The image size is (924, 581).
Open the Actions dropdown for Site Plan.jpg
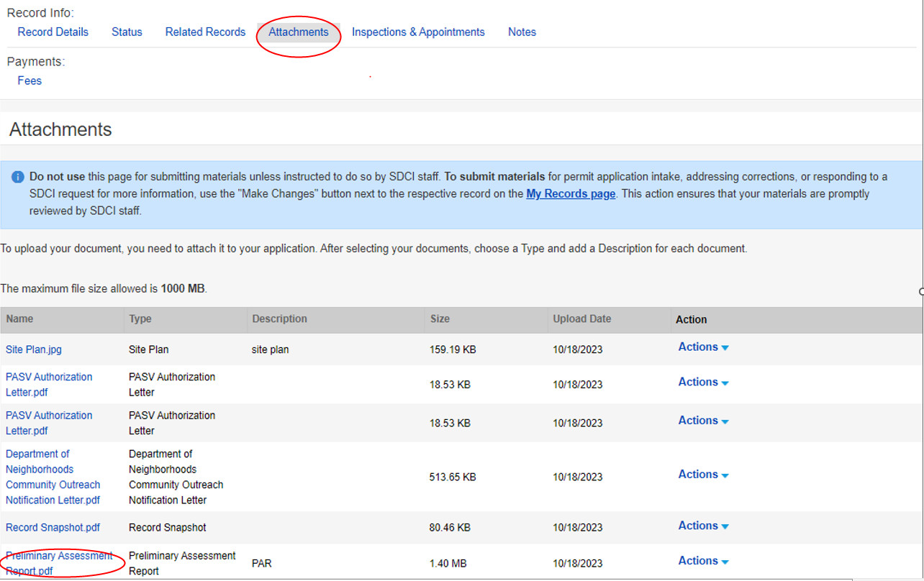coord(698,347)
